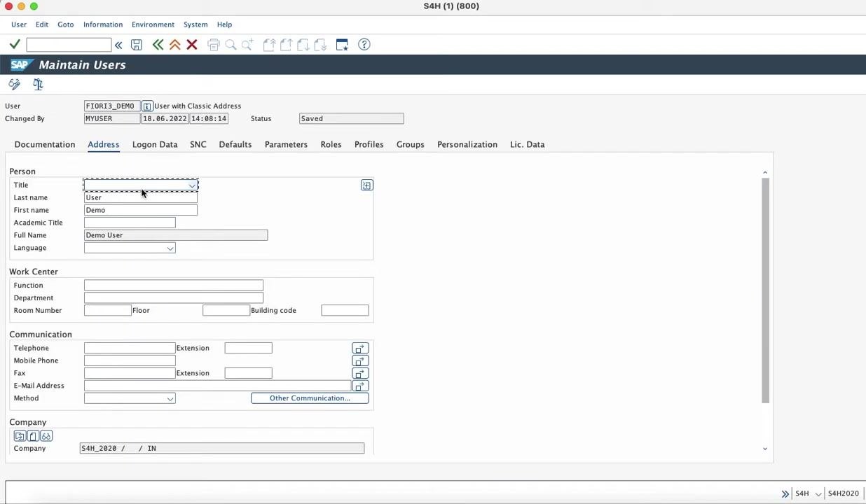Click the Function input field

(174, 286)
